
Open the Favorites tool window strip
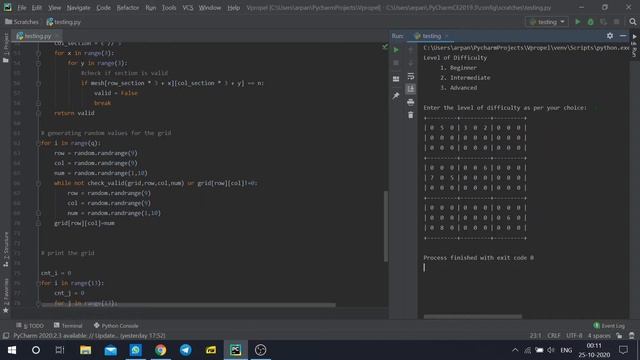point(6,296)
